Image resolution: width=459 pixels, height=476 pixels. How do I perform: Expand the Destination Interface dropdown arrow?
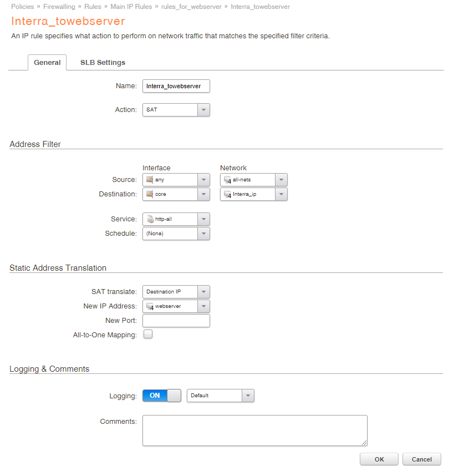coord(203,194)
